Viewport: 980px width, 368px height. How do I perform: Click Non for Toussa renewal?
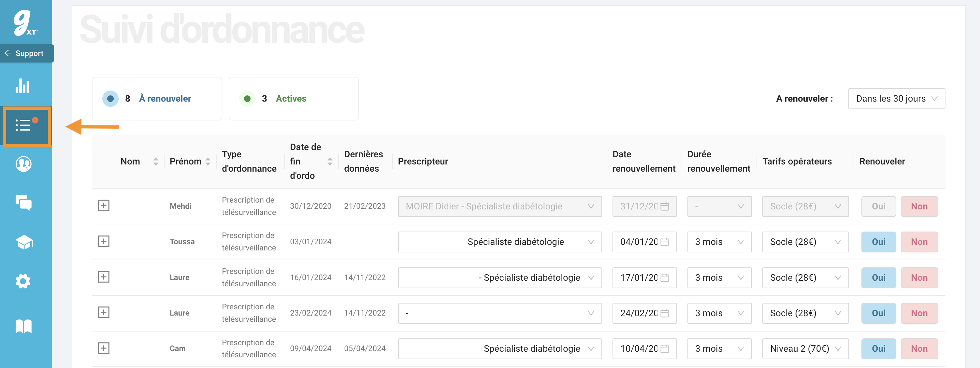click(x=919, y=242)
